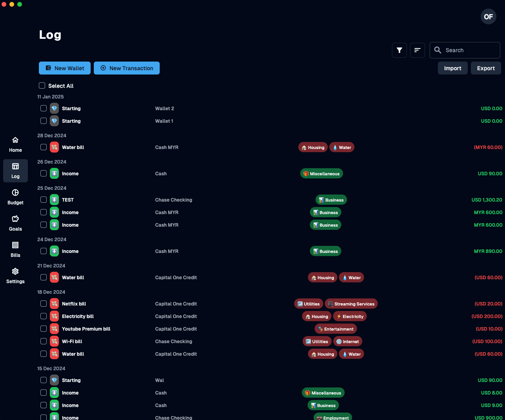Select the Miscellaneous category tag

click(x=321, y=173)
